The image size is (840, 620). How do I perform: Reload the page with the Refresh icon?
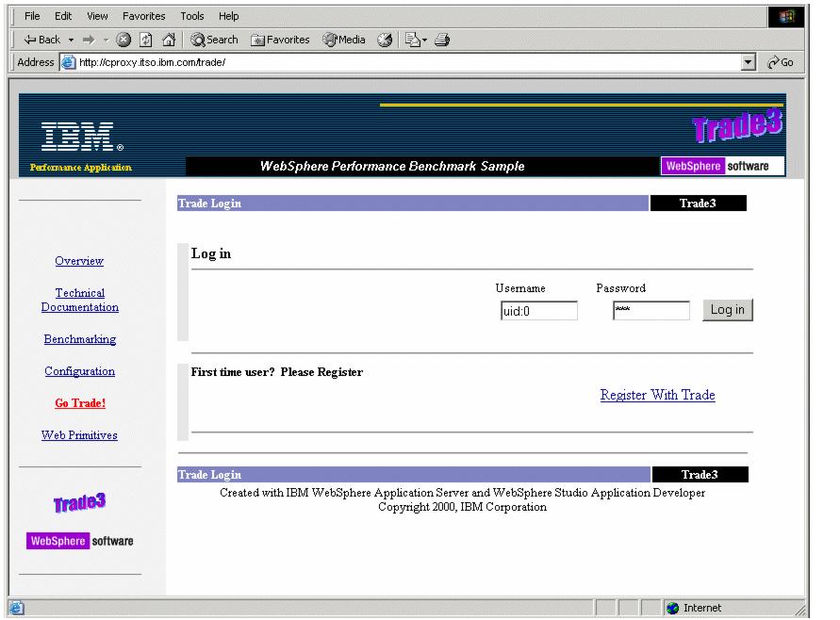(146, 40)
